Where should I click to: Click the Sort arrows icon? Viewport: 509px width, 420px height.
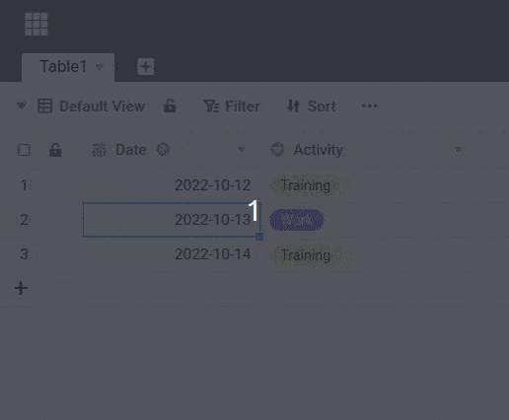[x=293, y=106]
